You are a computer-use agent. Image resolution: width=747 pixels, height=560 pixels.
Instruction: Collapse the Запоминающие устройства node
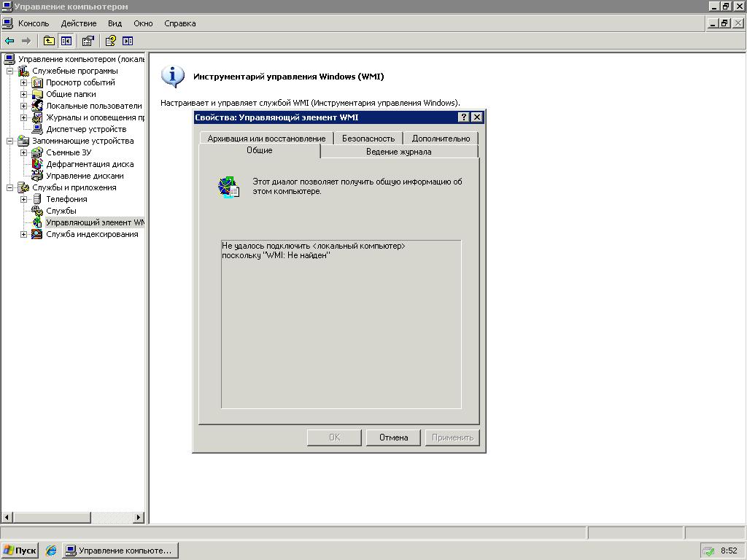(x=9, y=141)
